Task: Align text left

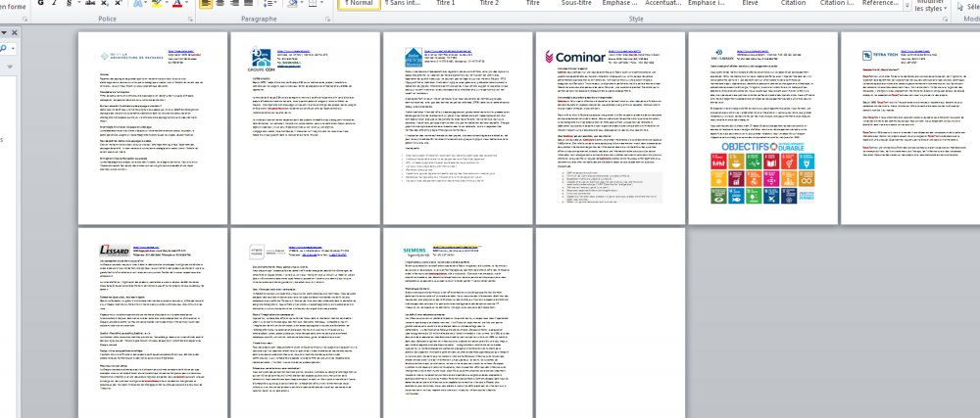Action: [x=206, y=3]
